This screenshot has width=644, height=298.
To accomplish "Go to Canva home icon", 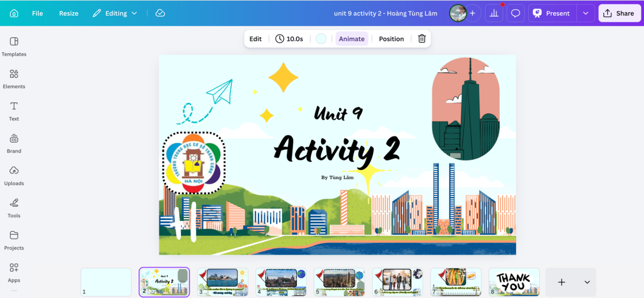I will [14, 13].
